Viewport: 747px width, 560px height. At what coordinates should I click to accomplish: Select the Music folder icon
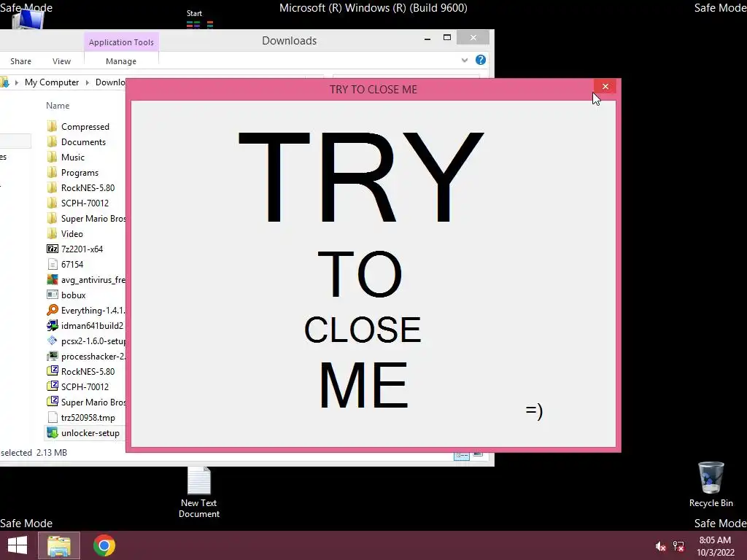[53, 157]
